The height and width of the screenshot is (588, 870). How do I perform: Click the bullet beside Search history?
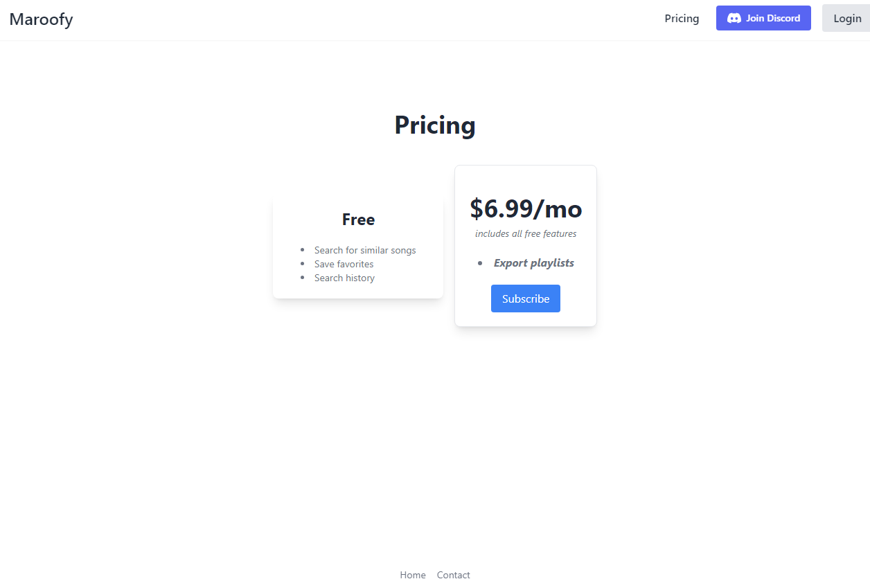point(302,278)
